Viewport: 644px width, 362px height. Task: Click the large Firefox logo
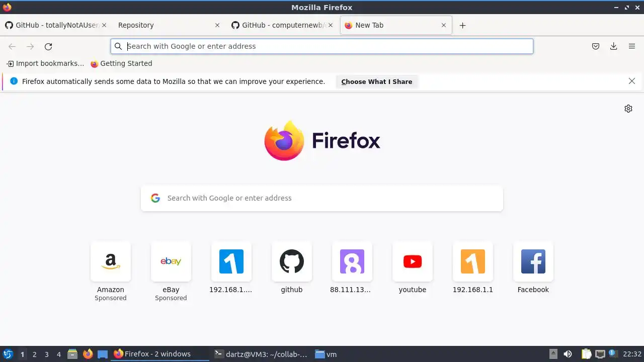[322, 141]
